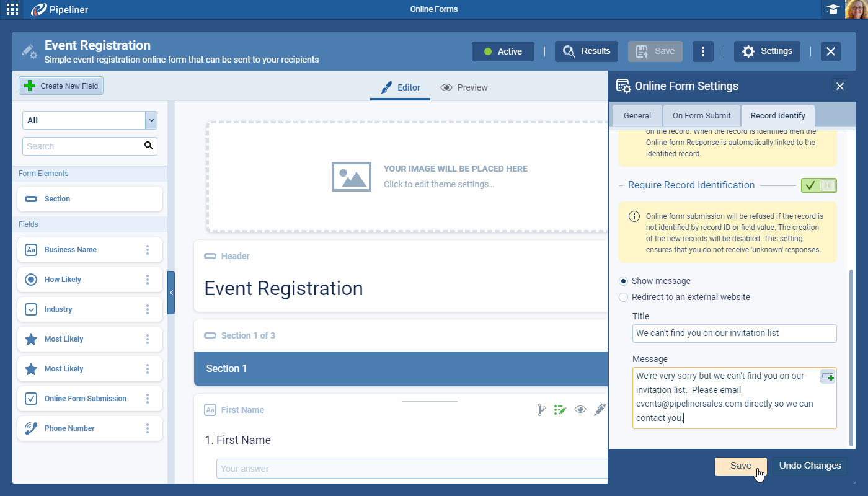Click the green checklist icon on First Name

(x=560, y=409)
